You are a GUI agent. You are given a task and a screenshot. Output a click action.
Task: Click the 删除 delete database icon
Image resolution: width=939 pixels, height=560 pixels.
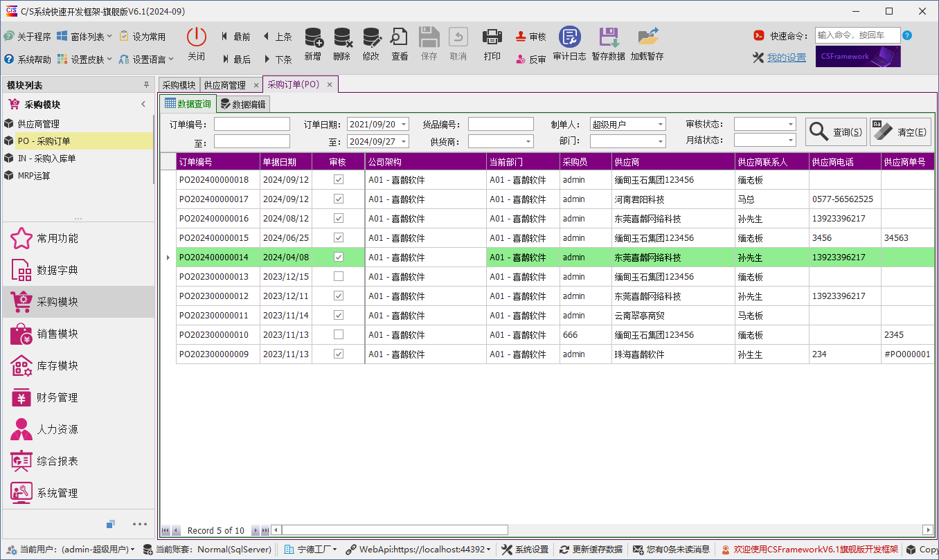tap(342, 37)
